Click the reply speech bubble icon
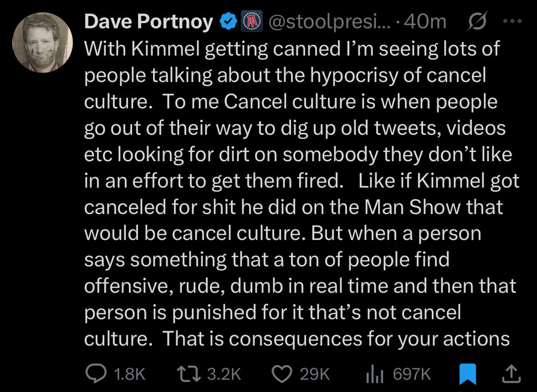 click(x=97, y=373)
